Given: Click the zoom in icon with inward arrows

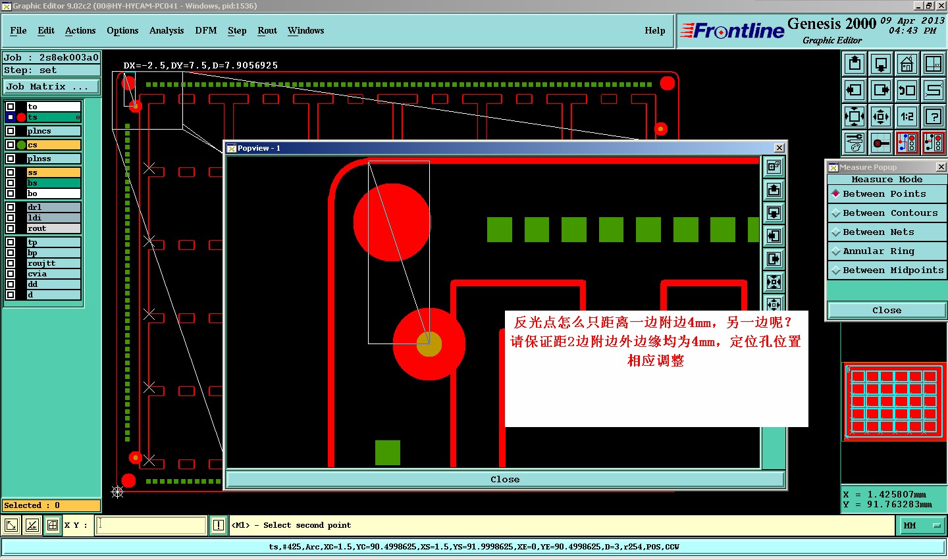Looking at the screenshot, I should [855, 116].
